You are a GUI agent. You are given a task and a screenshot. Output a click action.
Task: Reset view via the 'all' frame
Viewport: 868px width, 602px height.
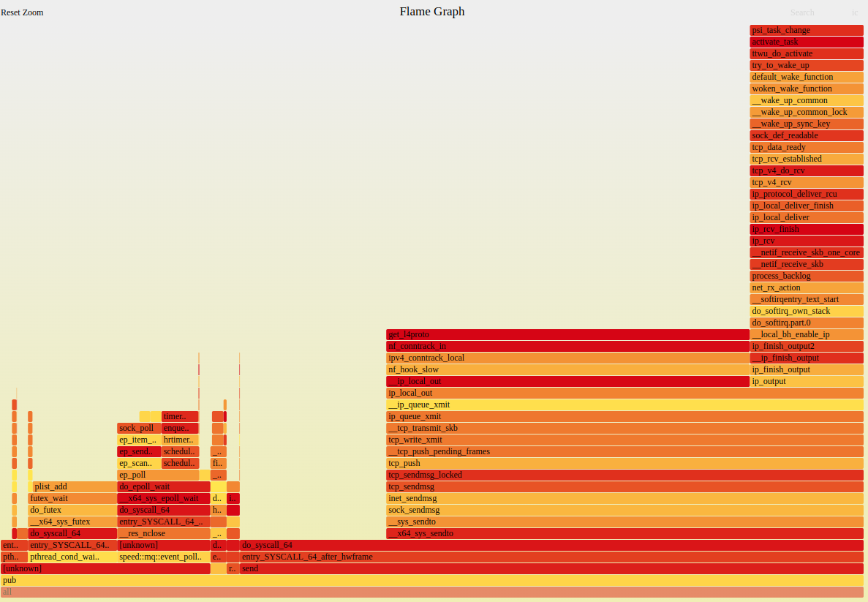431,592
